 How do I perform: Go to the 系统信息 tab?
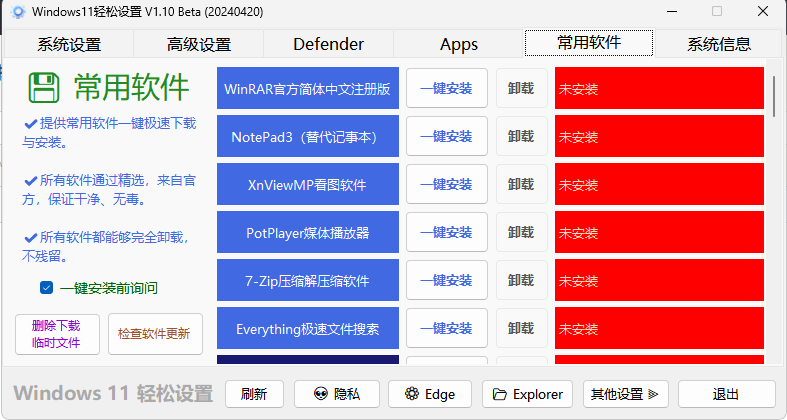tap(718, 44)
